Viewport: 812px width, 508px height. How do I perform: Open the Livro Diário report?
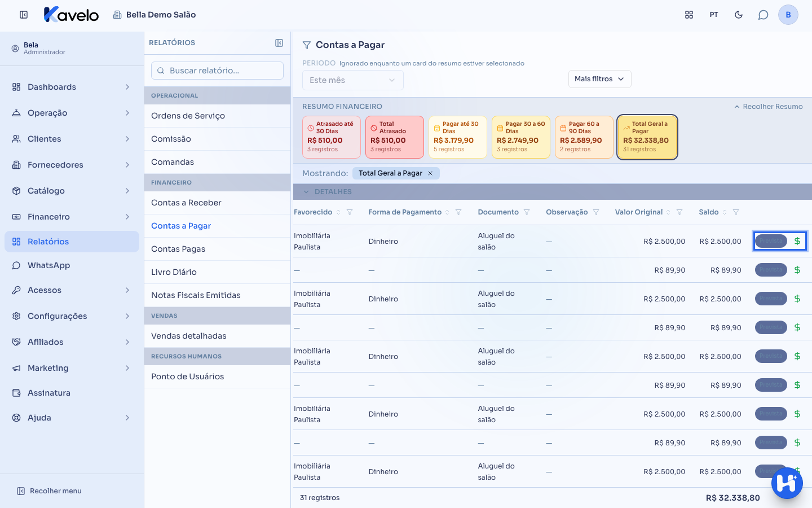217,272
